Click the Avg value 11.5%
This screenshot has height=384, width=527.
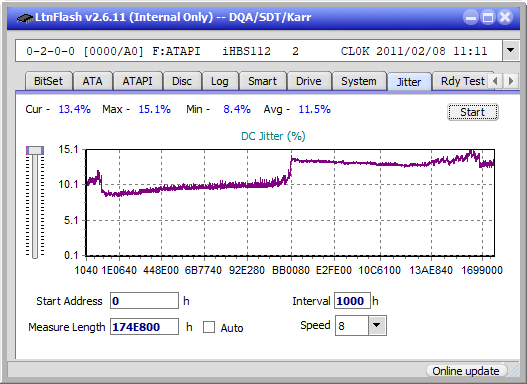pos(315,109)
